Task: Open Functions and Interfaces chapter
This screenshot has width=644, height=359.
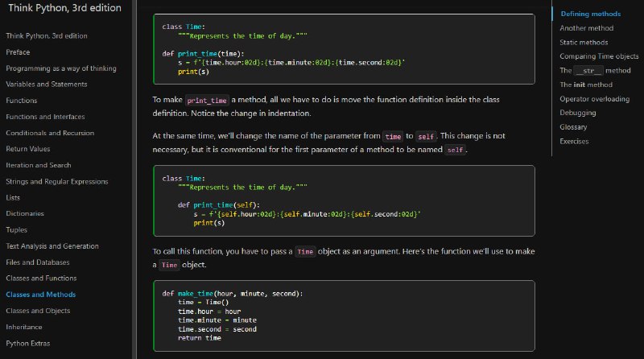Action: pos(45,117)
